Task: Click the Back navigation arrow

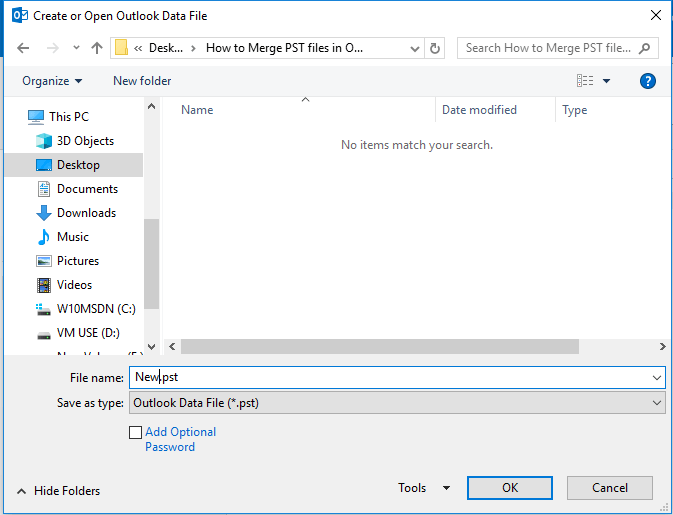Action: click(x=23, y=48)
